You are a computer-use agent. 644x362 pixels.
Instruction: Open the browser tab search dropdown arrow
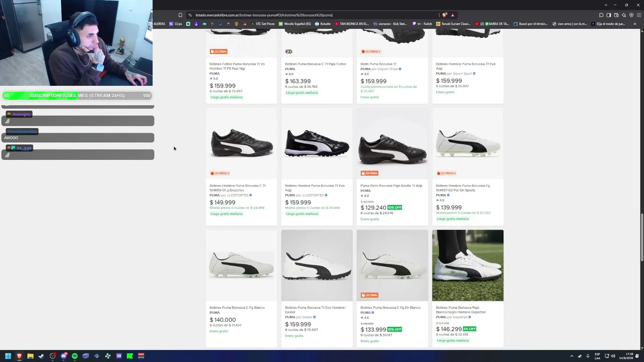tap(606, 5)
